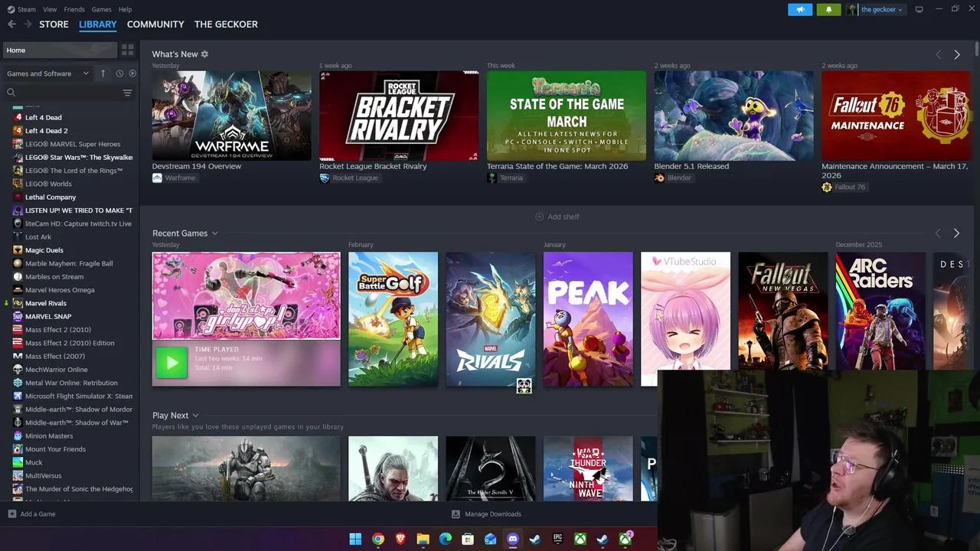Launch Google Chrome from taskbar
Viewport: 980px width, 551px height.
tap(378, 539)
